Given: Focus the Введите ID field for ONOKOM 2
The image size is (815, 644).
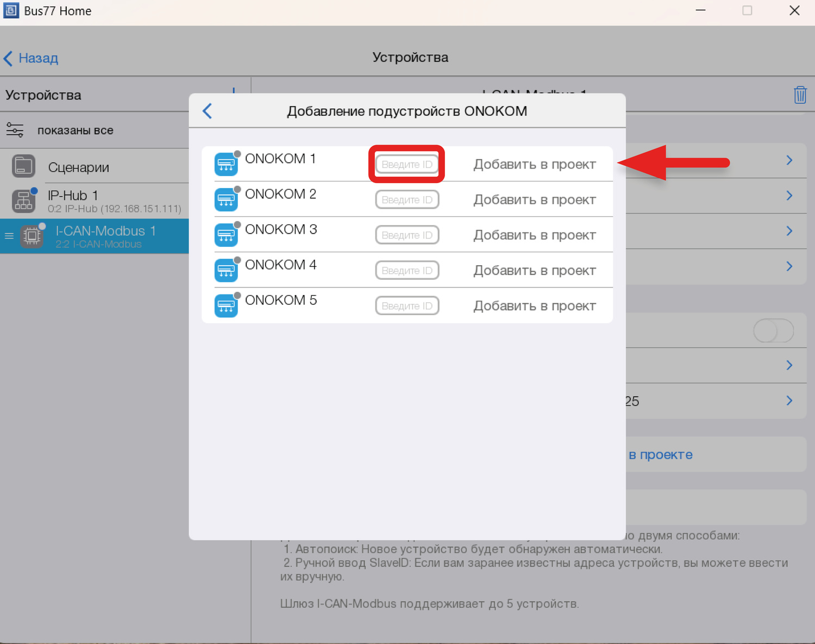Looking at the screenshot, I should pyautogui.click(x=407, y=200).
